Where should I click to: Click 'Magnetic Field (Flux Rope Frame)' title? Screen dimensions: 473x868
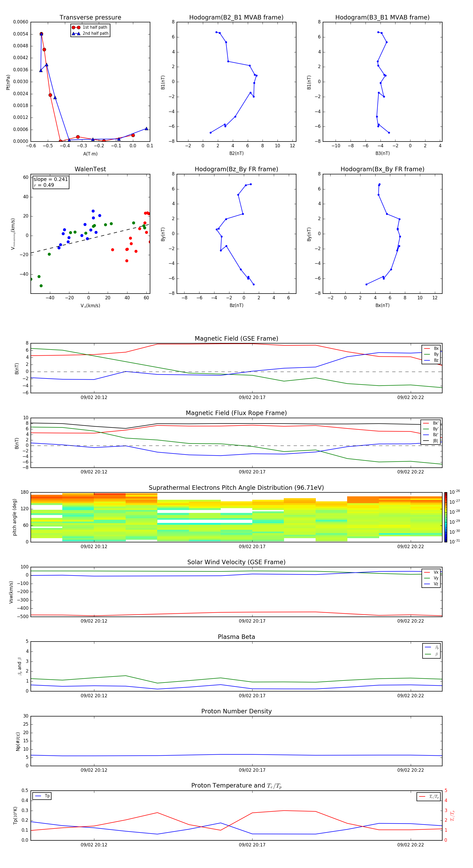click(236, 413)
